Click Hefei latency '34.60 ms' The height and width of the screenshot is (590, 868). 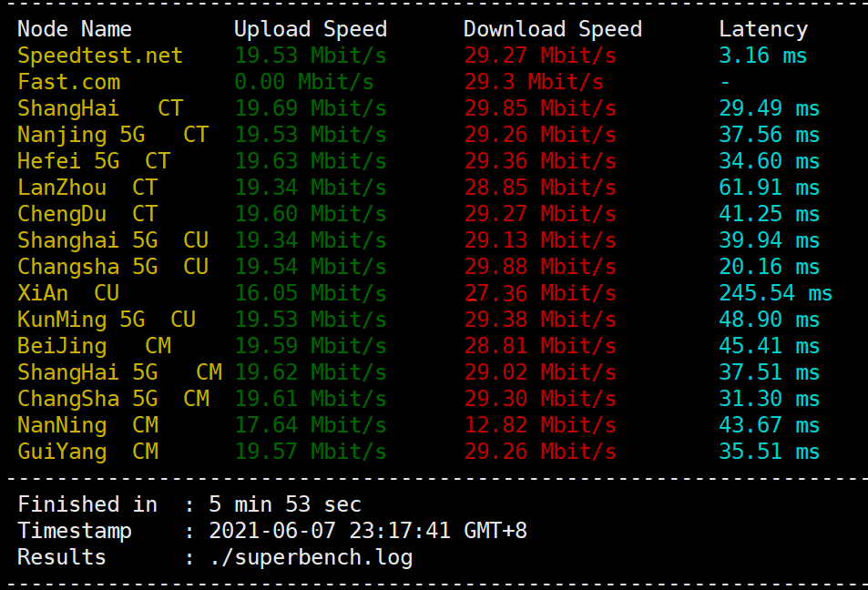pyautogui.click(x=770, y=161)
